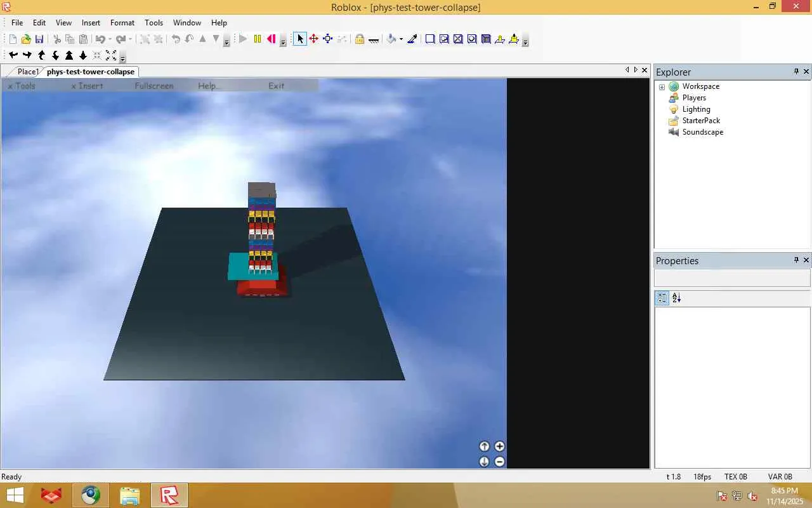Create a new file with New icon
Viewport: 812px width, 508px height.
pos(13,39)
